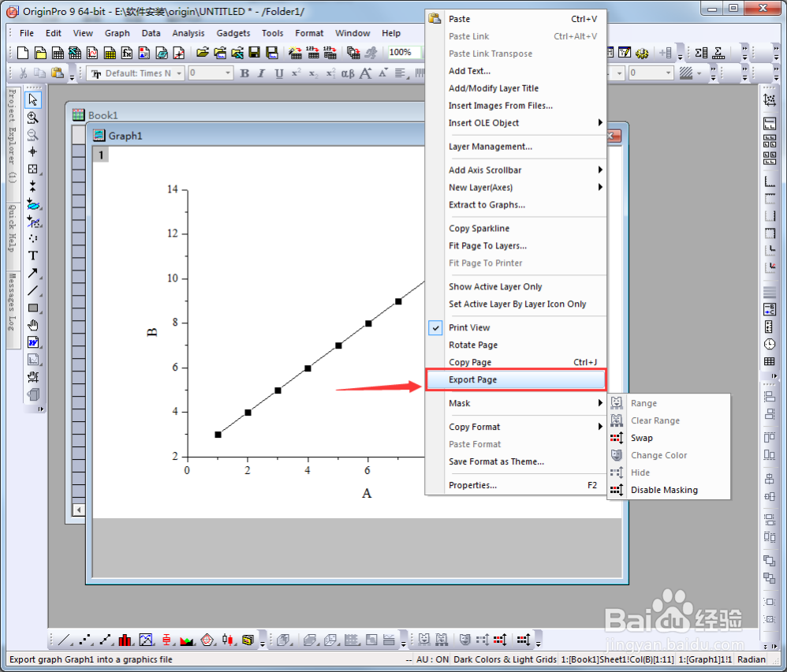Select the Rectangle drawing tool
The image size is (787, 672).
coord(33,308)
